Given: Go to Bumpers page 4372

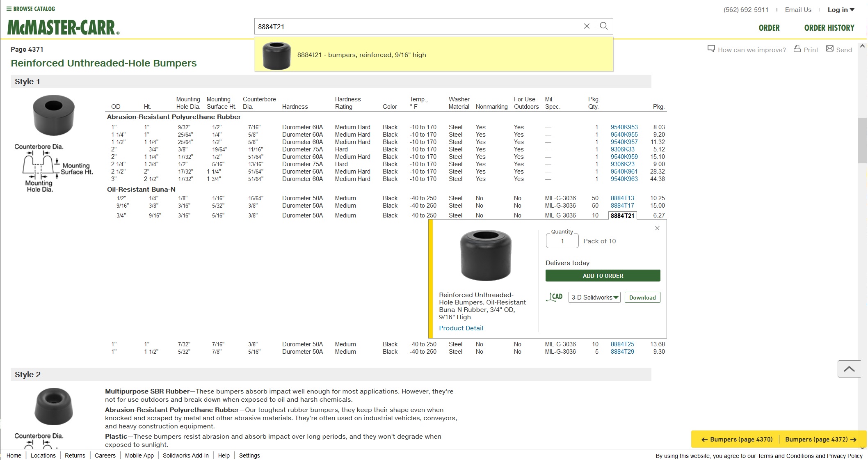Looking at the screenshot, I should (x=820, y=439).
